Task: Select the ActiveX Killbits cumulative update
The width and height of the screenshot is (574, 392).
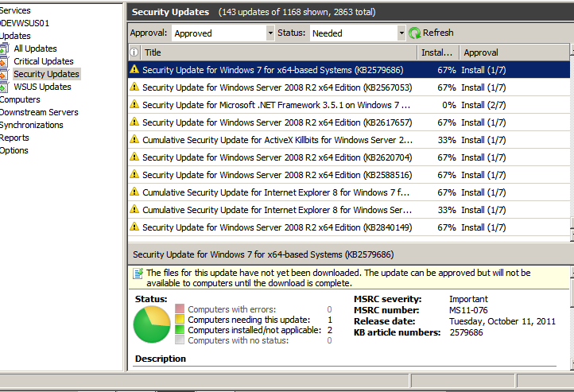Action: coord(349,140)
